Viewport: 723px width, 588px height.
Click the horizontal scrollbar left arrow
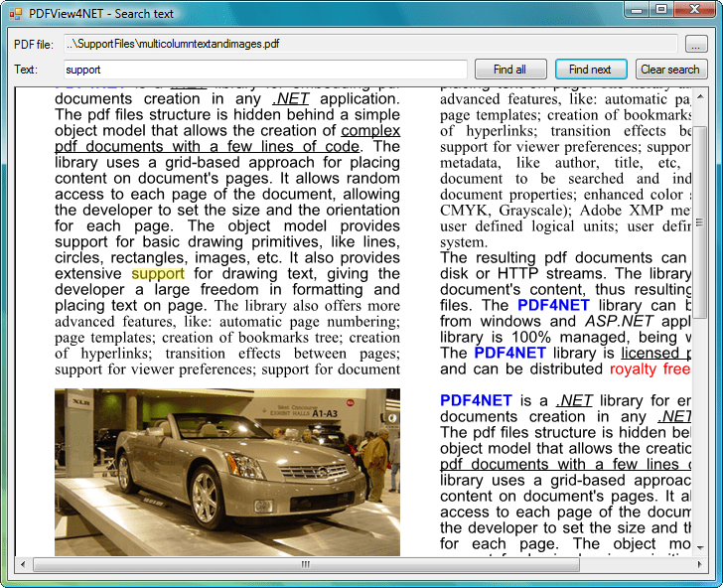23,564
